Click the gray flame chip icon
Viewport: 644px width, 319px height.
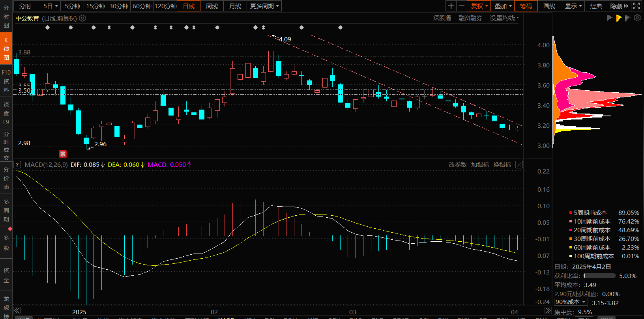click(627, 18)
